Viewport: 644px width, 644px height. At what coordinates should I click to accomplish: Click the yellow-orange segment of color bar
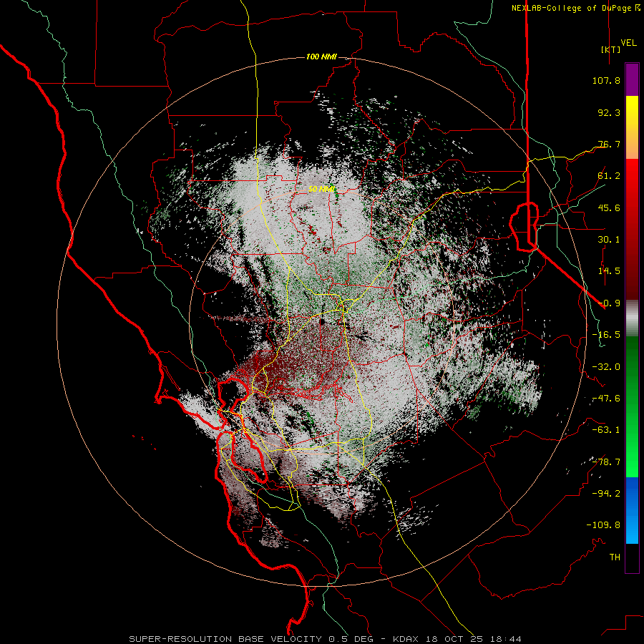(632, 127)
